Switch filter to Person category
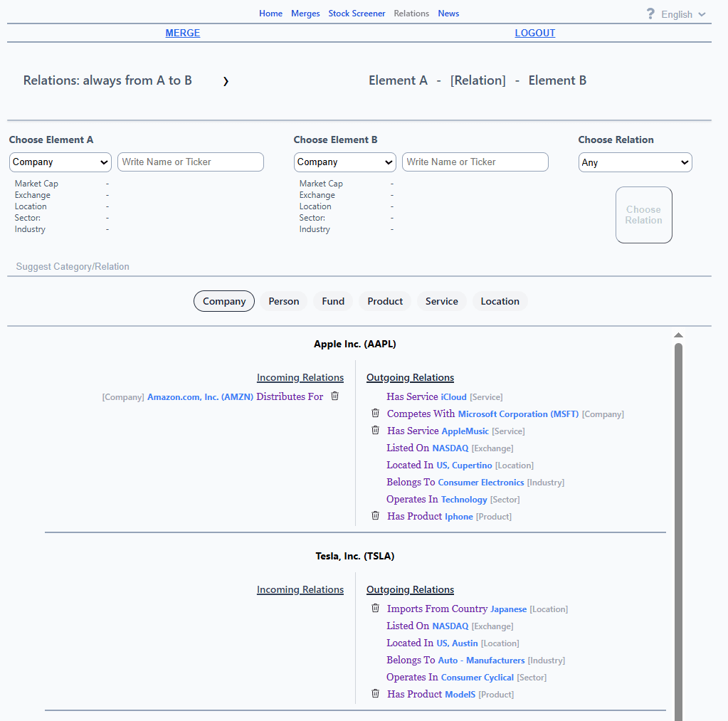This screenshot has height=721, width=728. [x=283, y=301]
